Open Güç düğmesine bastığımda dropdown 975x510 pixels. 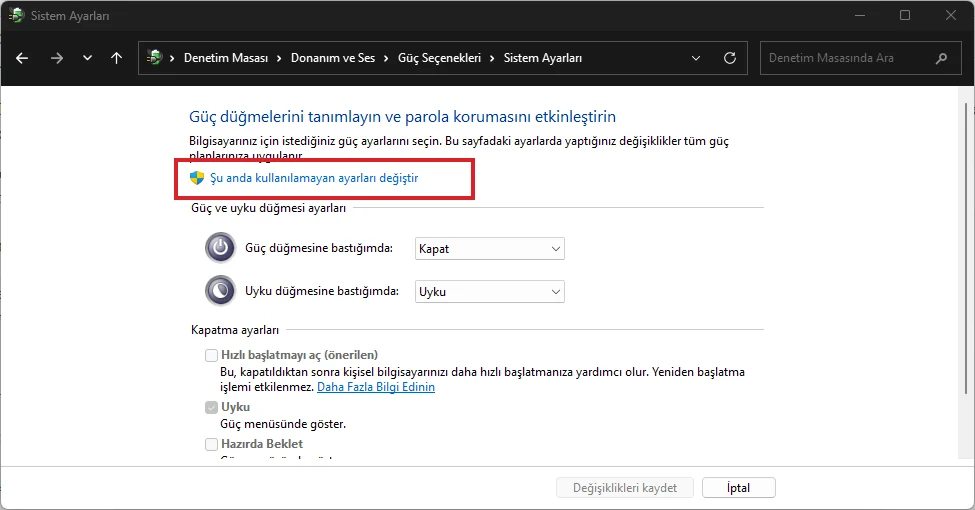point(489,249)
